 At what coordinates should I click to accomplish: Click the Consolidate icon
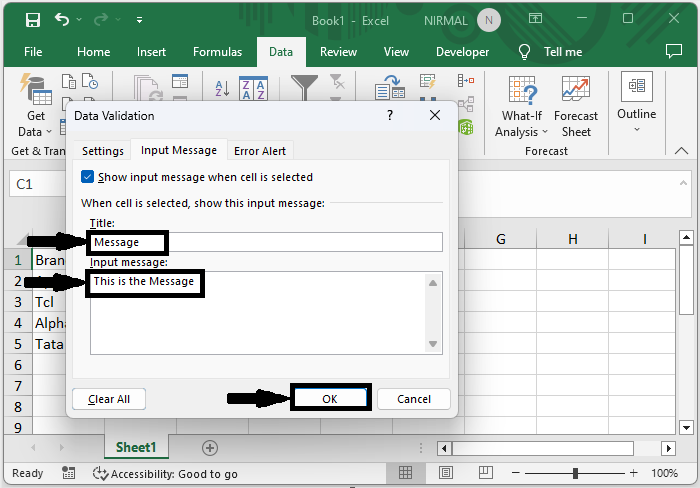click(x=466, y=80)
